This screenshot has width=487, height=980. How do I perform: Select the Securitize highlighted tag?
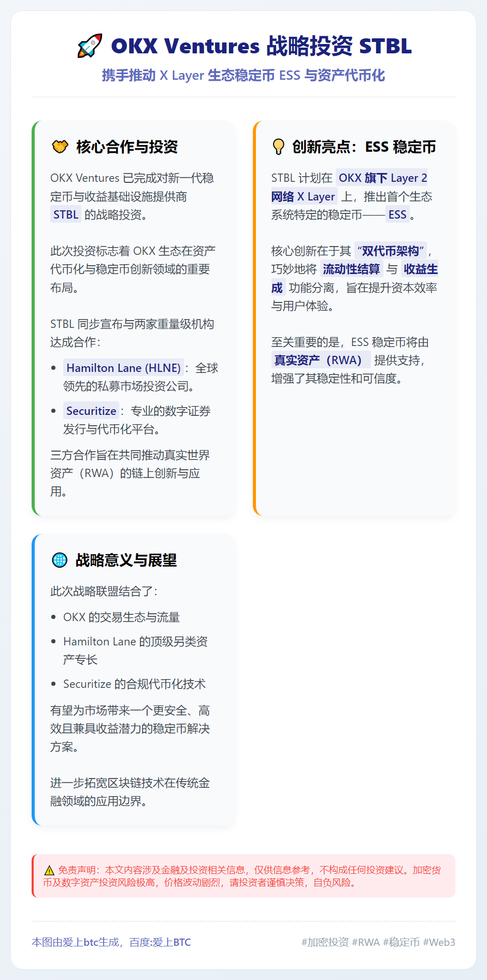click(91, 411)
